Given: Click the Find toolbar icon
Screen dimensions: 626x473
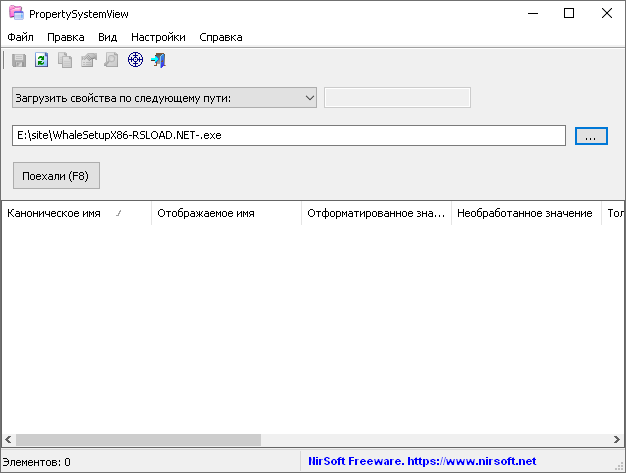Looking at the screenshot, I should (111, 60).
